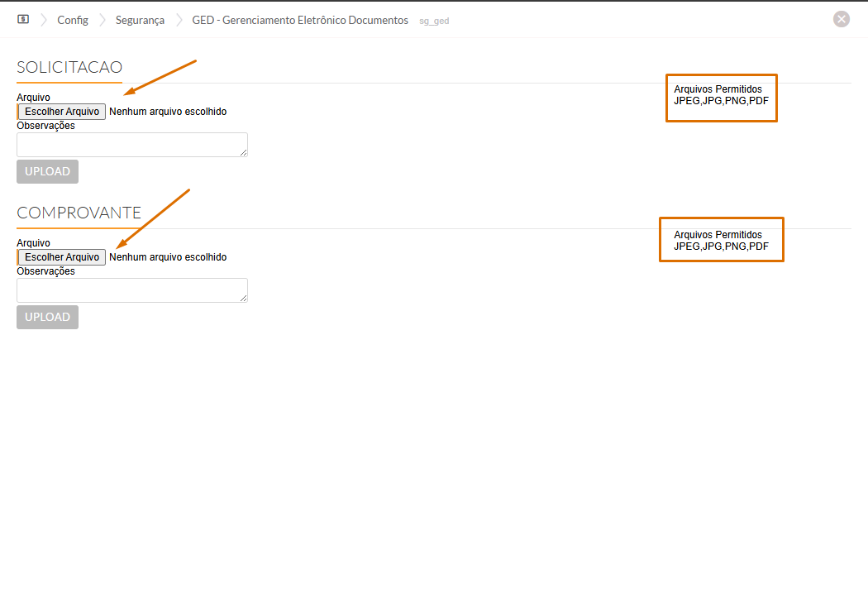Click 'Nenhum arquivo escolhido' text in COMPROVANTE
The height and width of the screenshot is (608, 868).
[168, 257]
